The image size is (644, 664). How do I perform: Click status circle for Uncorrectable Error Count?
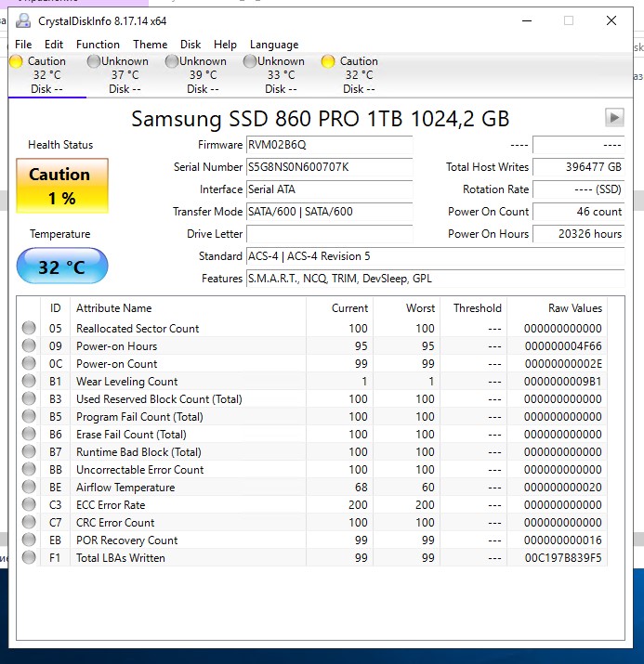[x=29, y=469]
